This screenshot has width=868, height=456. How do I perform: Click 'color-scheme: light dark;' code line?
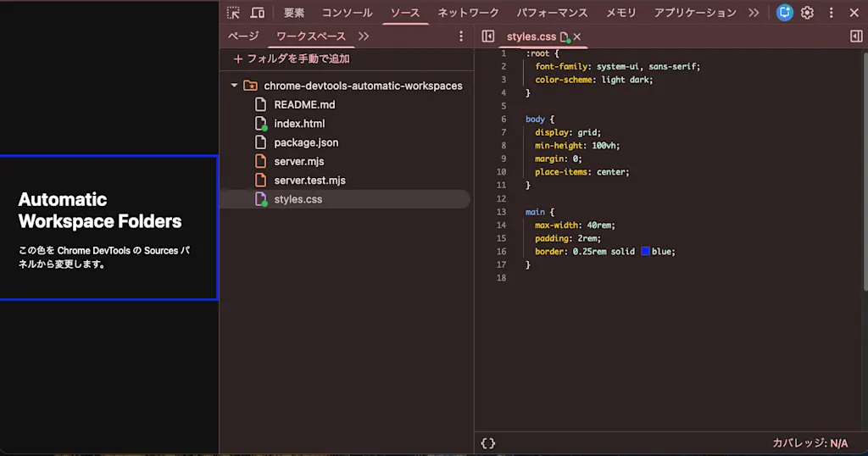594,80
